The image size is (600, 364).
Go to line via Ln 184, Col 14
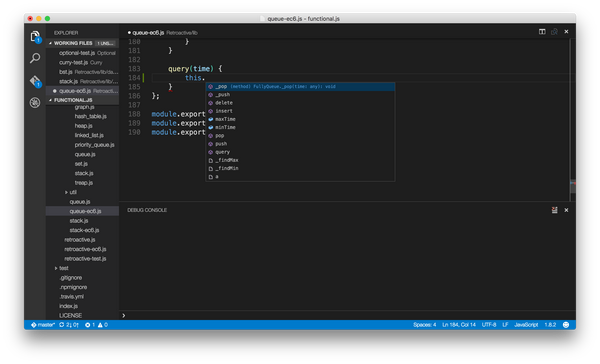click(x=459, y=325)
